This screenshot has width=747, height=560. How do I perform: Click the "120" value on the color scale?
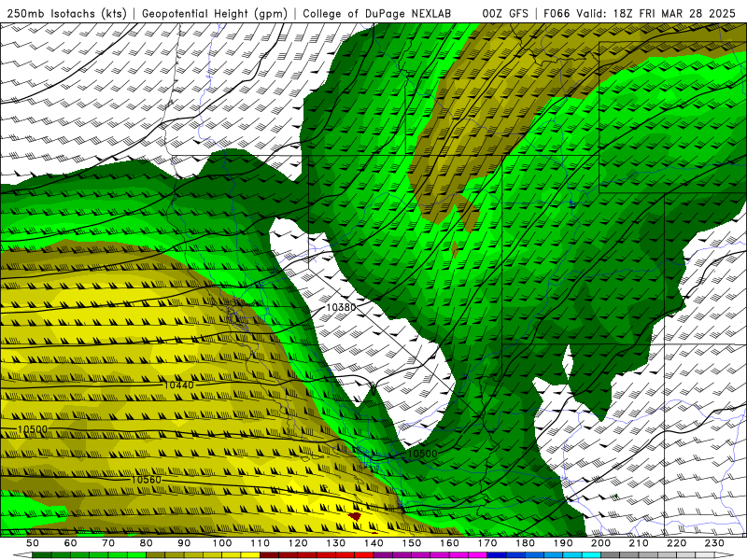point(298,543)
